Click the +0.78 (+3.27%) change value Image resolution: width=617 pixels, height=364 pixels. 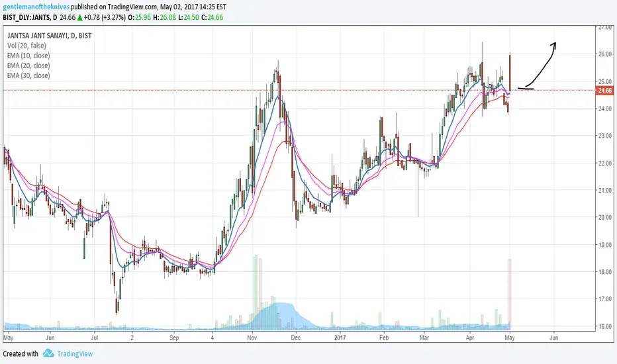click(x=105, y=17)
